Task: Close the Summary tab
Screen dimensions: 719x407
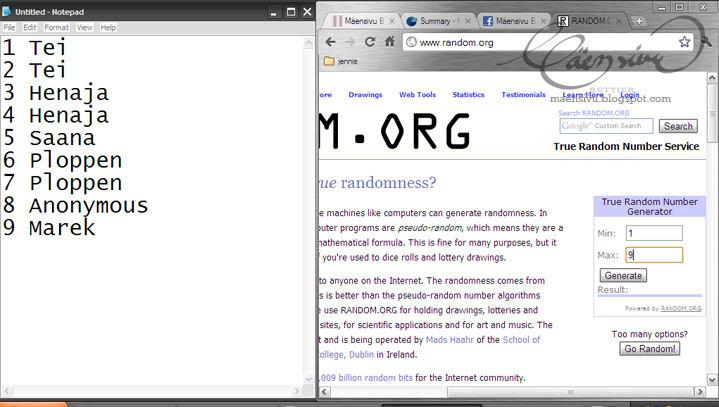Action: pyautogui.click(x=468, y=21)
